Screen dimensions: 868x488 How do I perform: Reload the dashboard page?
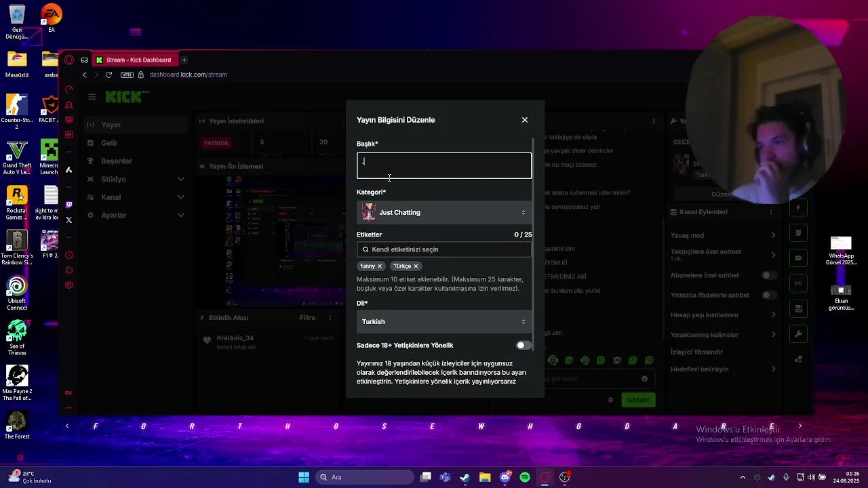(108, 75)
